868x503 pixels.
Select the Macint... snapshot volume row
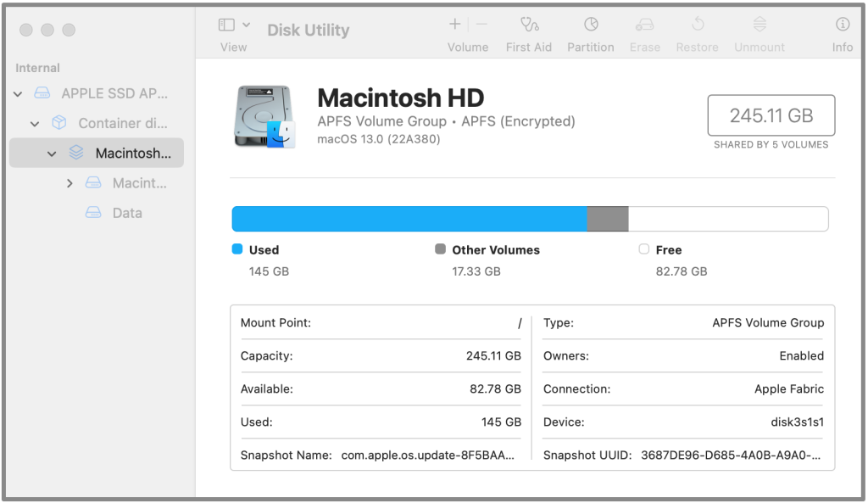[140, 183]
